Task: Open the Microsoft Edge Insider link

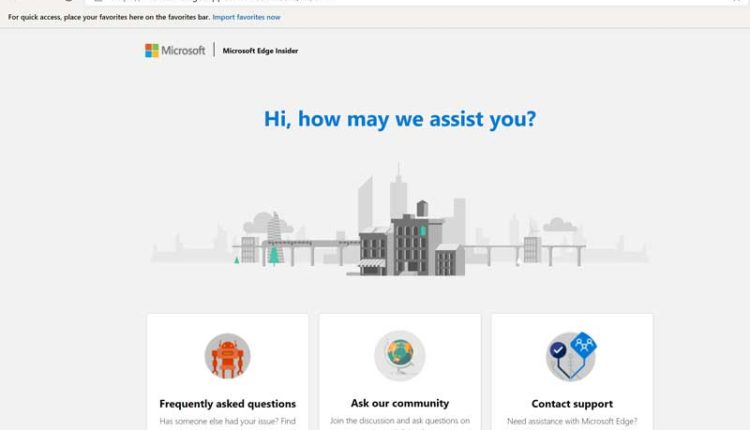Action: (260, 51)
